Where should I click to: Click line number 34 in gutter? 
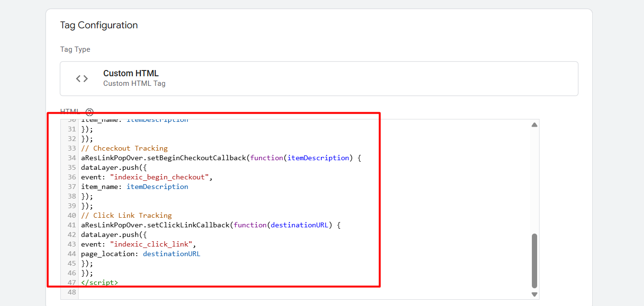click(71, 158)
